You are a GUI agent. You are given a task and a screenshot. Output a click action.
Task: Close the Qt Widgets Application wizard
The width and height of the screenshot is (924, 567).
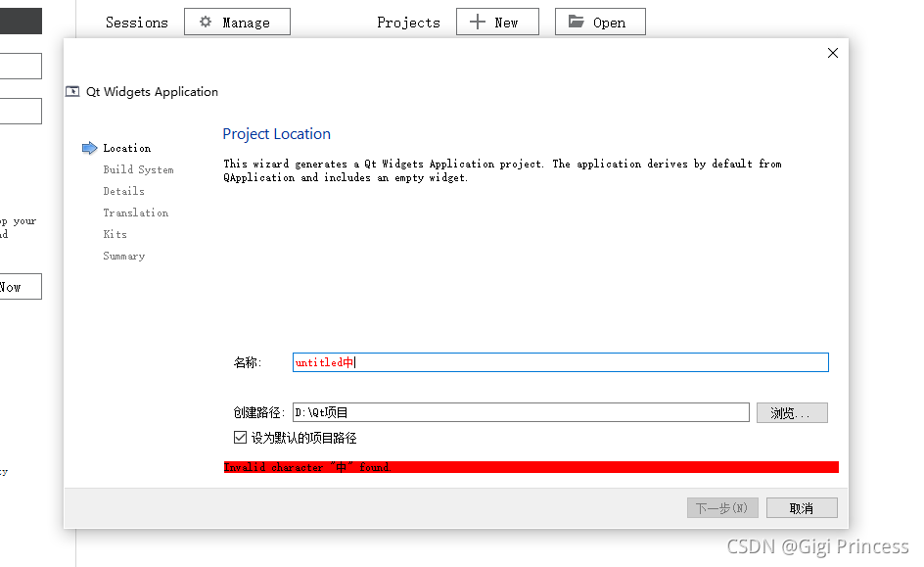pos(833,53)
